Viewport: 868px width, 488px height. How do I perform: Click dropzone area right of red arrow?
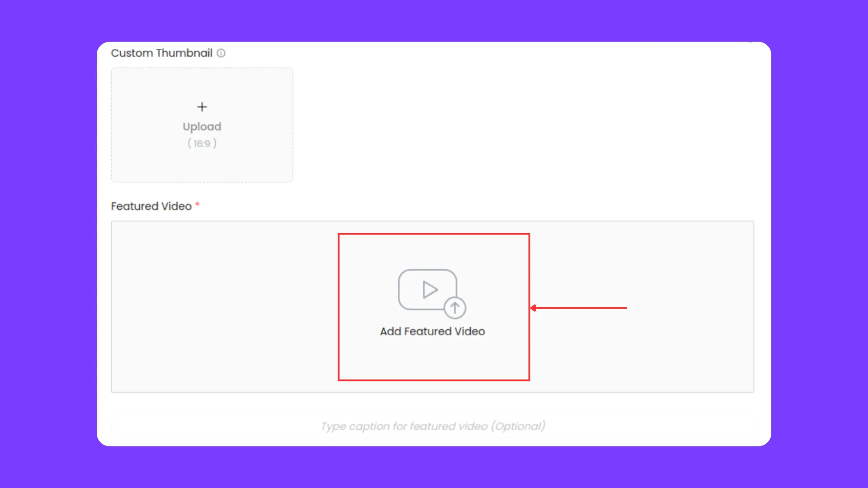click(690, 307)
